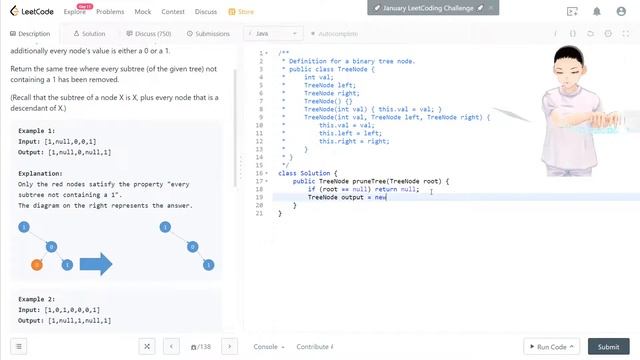This screenshot has width=640, height=360.
Task: Go to the next problem
Action: (229, 347)
